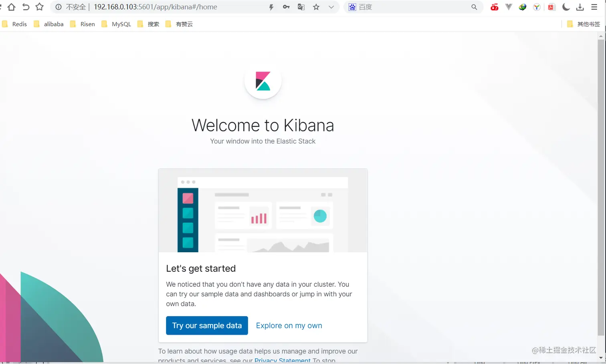
Task: Open the Redis bookmark folder
Action: [14, 24]
